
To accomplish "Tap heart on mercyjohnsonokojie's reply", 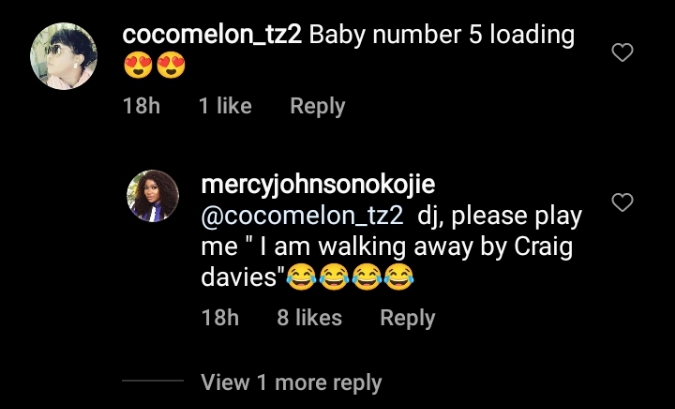I will pos(622,203).
